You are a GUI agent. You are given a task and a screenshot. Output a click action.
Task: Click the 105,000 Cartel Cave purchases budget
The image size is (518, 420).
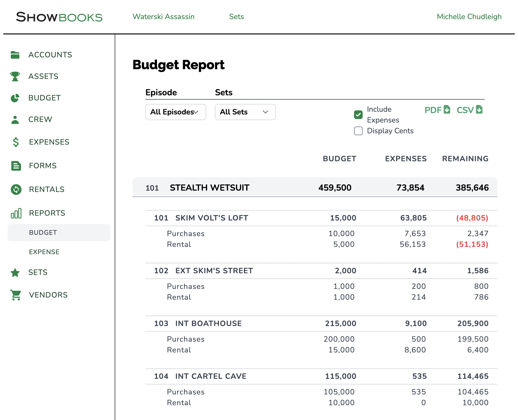pos(339,392)
